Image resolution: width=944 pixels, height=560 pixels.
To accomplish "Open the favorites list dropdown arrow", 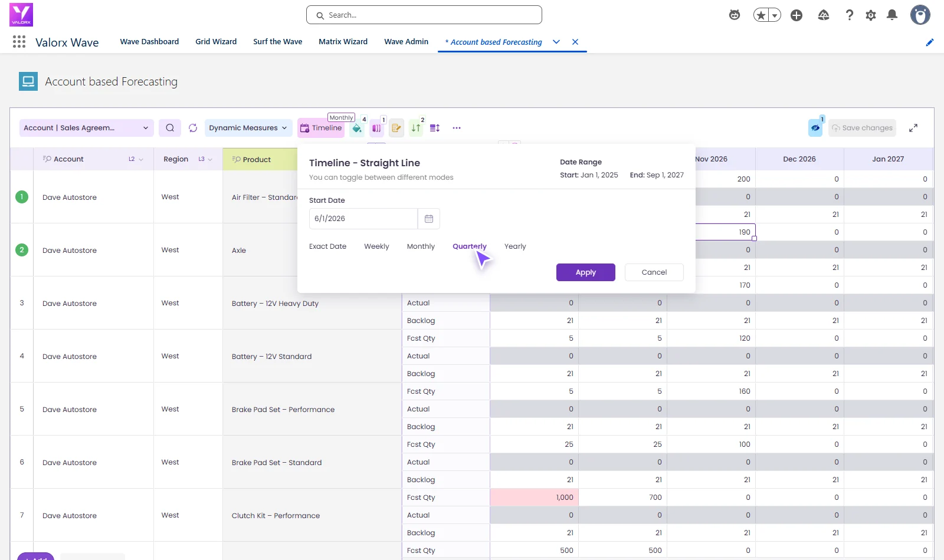I will click(x=775, y=15).
